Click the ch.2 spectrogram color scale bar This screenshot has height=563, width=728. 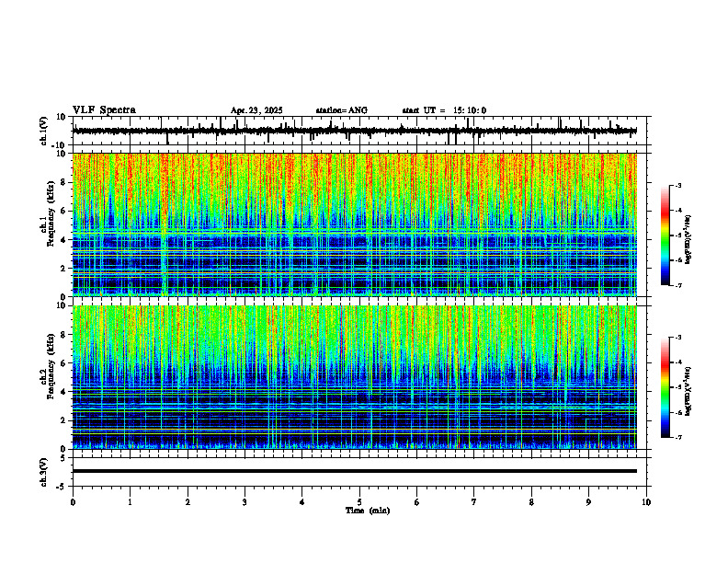click(x=665, y=387)
